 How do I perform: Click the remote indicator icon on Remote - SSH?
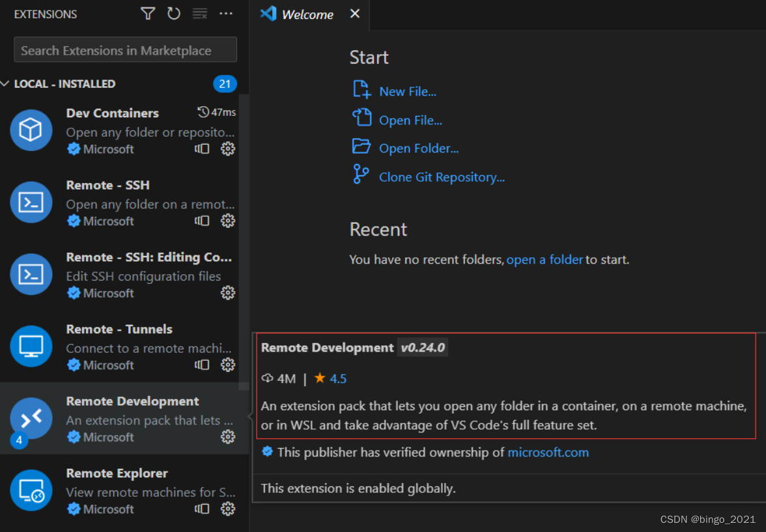tap(202, 221)
